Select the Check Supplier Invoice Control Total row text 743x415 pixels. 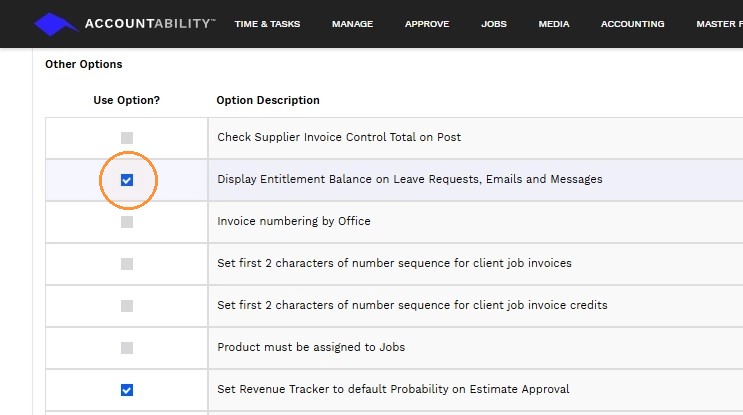pos(339,137)
